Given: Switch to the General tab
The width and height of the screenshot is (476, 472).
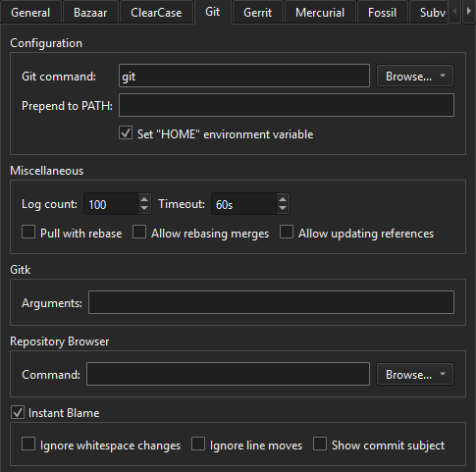Looking at the screenshot, I should pos(30,13).
